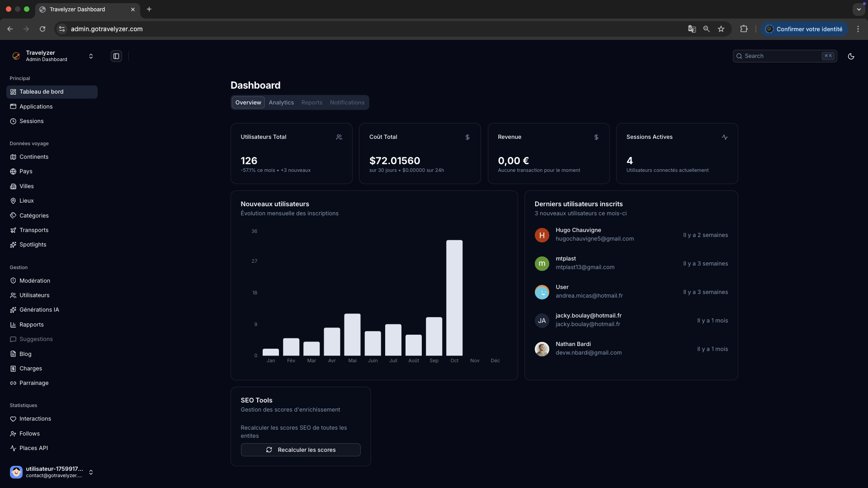The height and width of the screenshot is (488, 868).
Task: Toggle the sidebar collapse icon
Action: pyautogui.click(x=116, y=56)
